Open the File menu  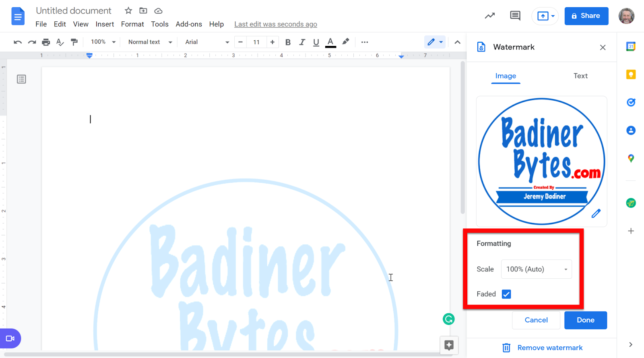point(41,24)
